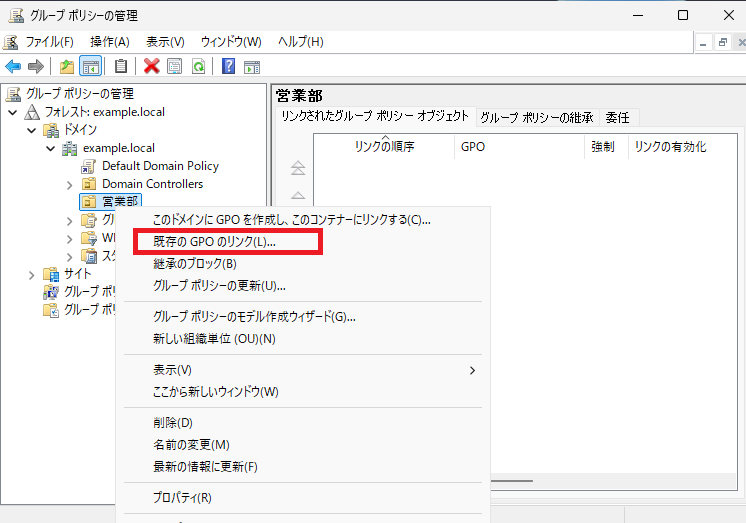
Task: Click the Up one level folder icon
Action: click(x=67, y=67)
